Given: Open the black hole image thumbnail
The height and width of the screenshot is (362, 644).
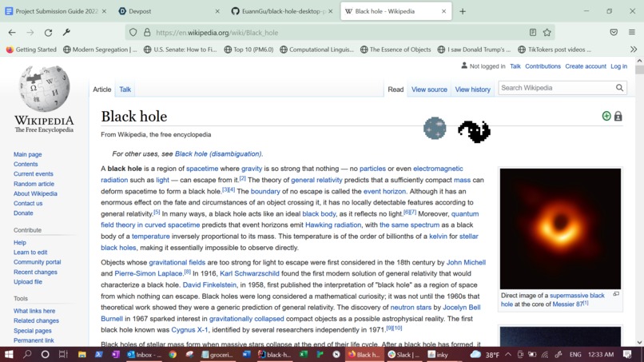Looking at the screenshot, I should (560, 229).
